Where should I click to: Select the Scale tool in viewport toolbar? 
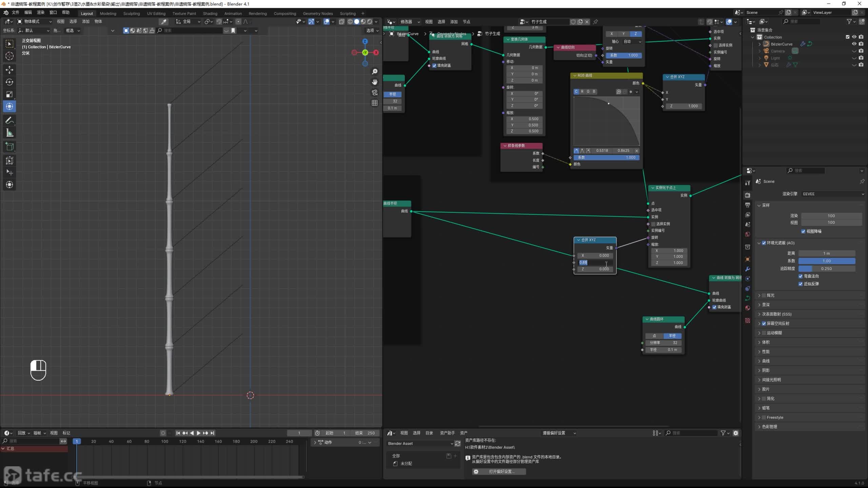pyautogui.click(x=9, y=94)
